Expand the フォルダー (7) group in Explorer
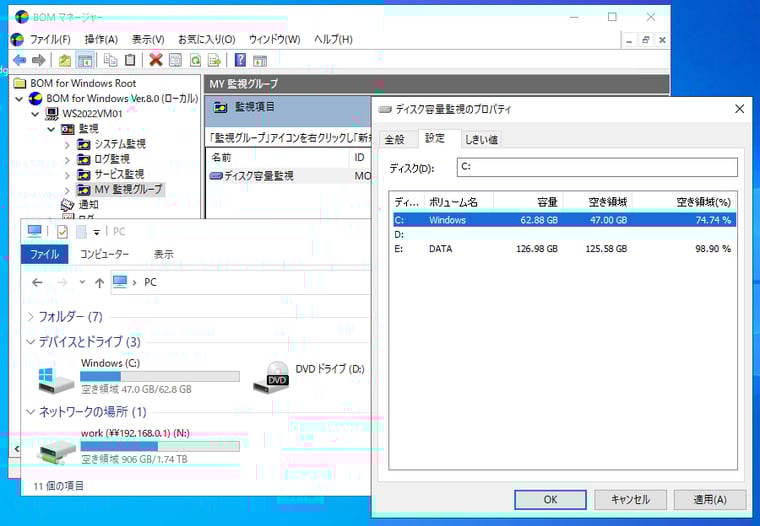Viewport: 760px width, 526px height. (x=31, y=317)
